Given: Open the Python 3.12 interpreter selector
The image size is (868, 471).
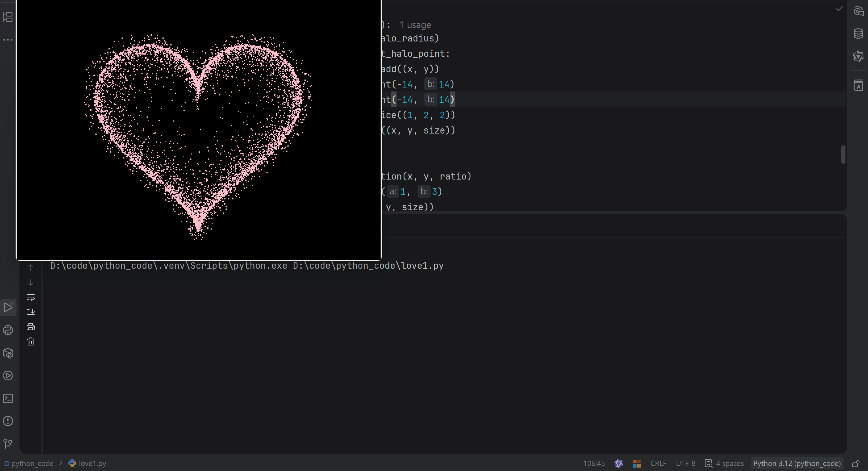Looking at the screenshot, I should pos(796,464).
